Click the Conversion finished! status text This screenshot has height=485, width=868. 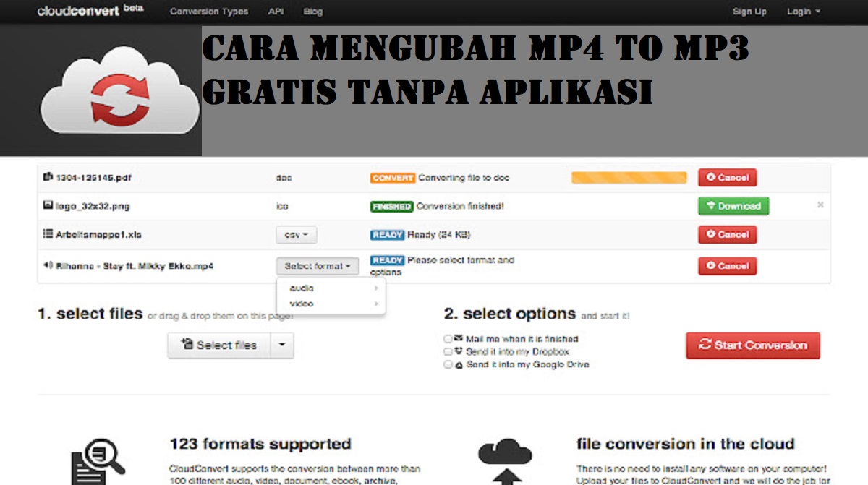pyautogui.click(x=460, y=206)
